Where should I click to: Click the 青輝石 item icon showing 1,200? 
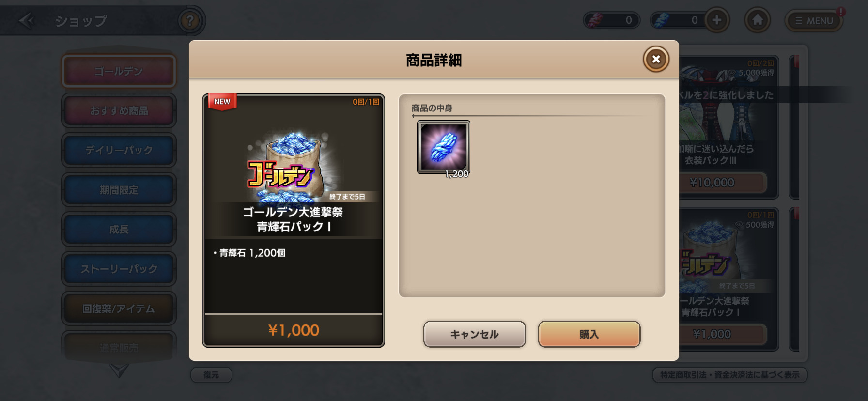[x=444, y=147]
